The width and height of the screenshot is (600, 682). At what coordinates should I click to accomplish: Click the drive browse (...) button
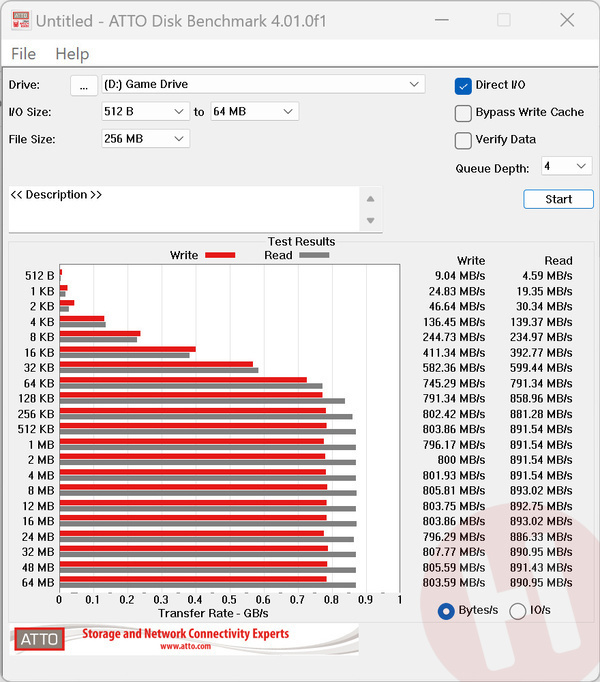84,85
